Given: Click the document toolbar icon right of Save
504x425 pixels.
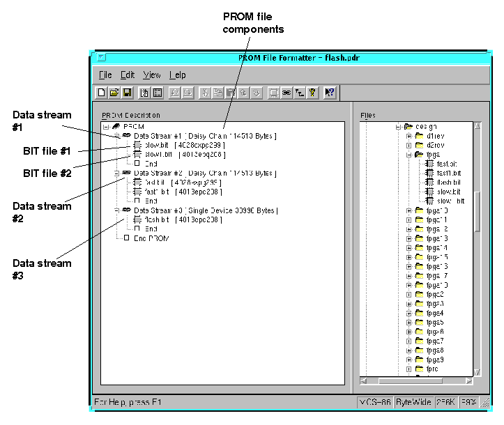Looking at the screenshot, I should (144, 93).
